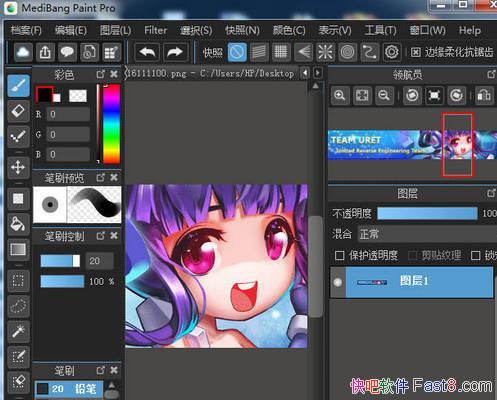Enable circle snap
The width and height of the screenshot is (497, 400).
(347, 52)
